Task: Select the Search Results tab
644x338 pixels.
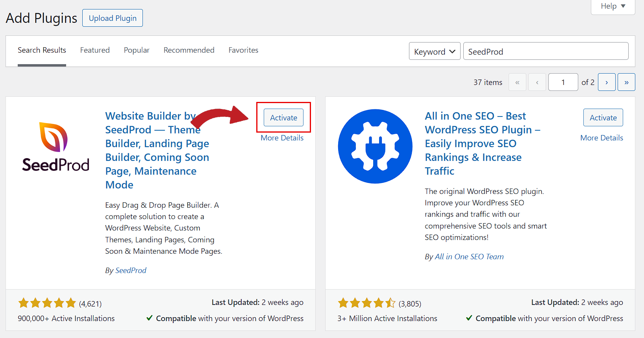Action: (x=42, y=50)
